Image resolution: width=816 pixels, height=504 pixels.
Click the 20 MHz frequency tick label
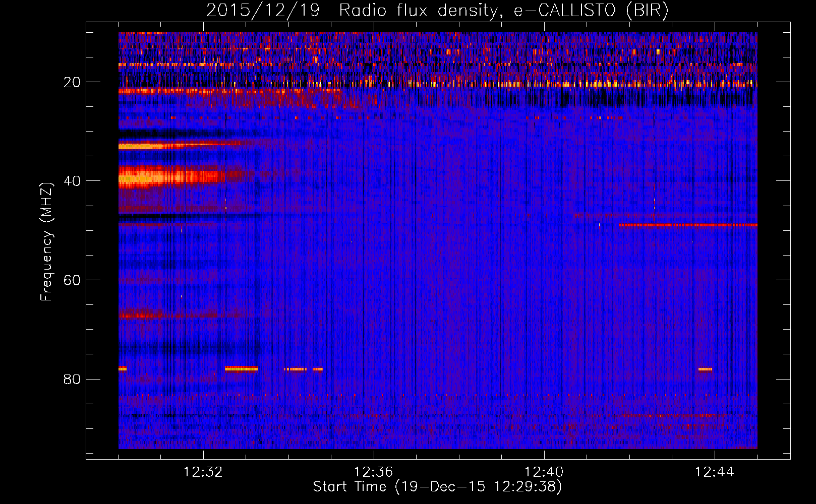(x=72, y=82)
